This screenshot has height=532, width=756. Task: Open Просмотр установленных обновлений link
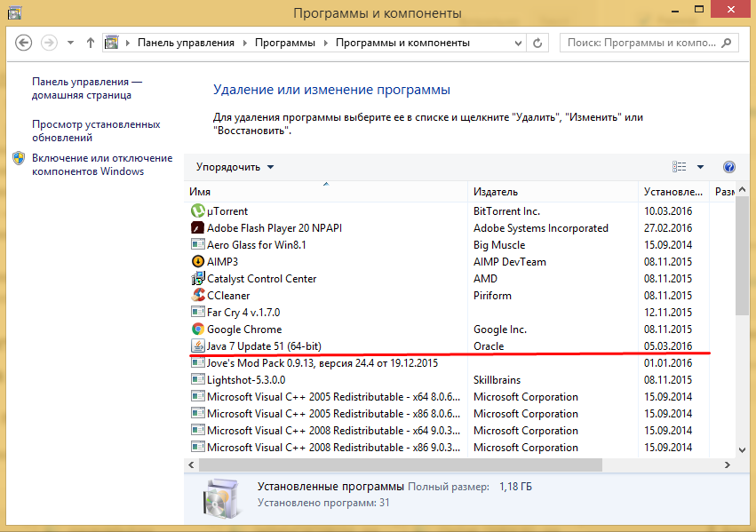pos(96,131)
